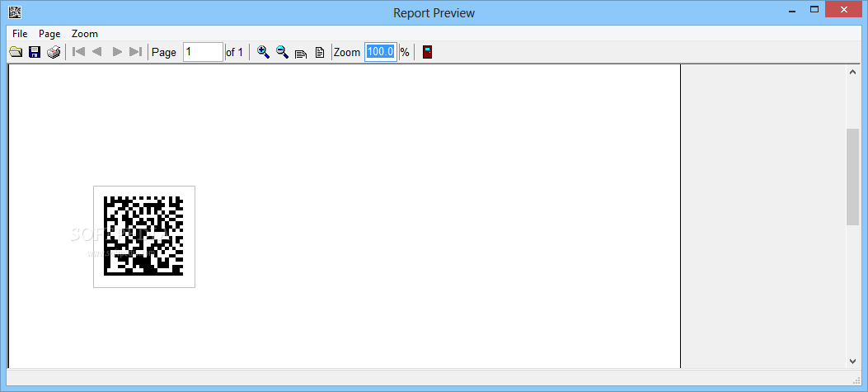Go to the previous page arrow

coord(97,51)
